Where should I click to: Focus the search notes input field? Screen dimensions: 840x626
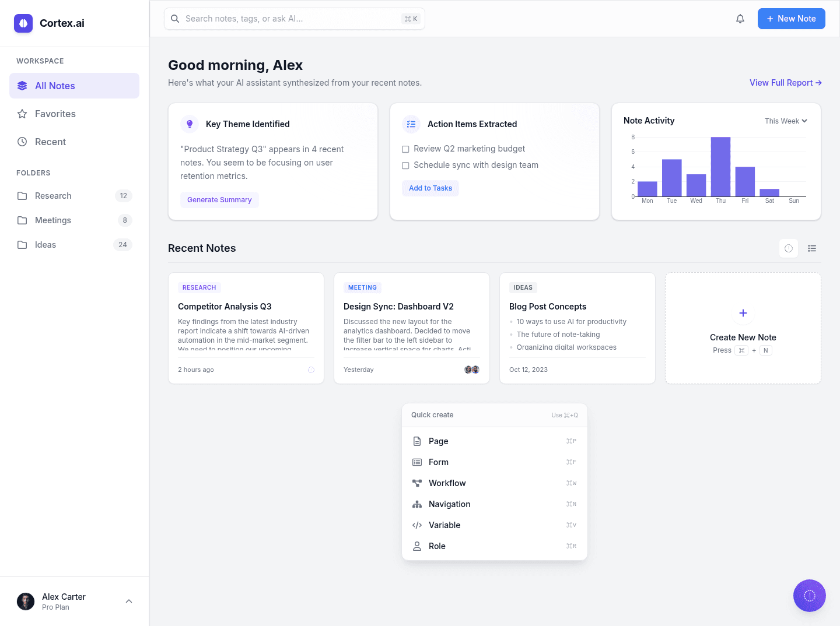pos(295,19)
